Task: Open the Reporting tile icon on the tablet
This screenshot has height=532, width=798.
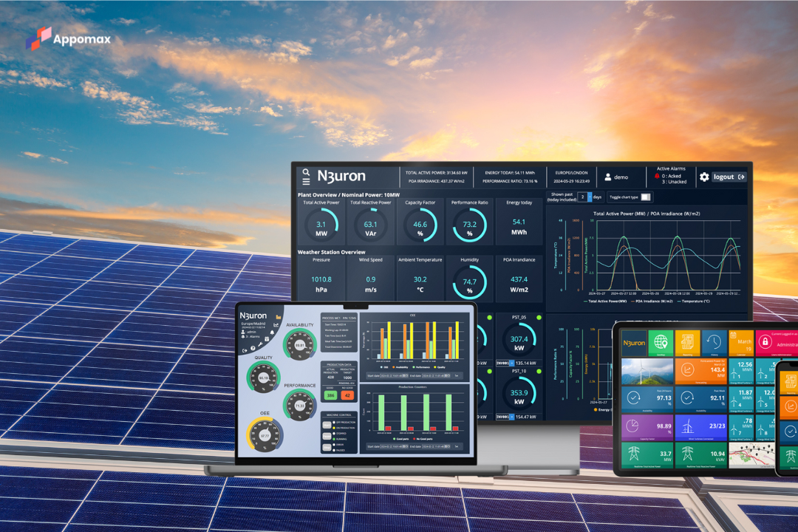Action: point(686,342)
